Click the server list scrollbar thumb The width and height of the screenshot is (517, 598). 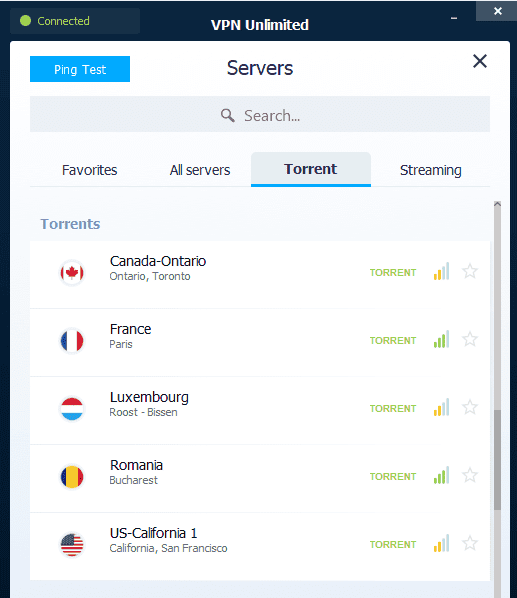(x=497, y=460)
